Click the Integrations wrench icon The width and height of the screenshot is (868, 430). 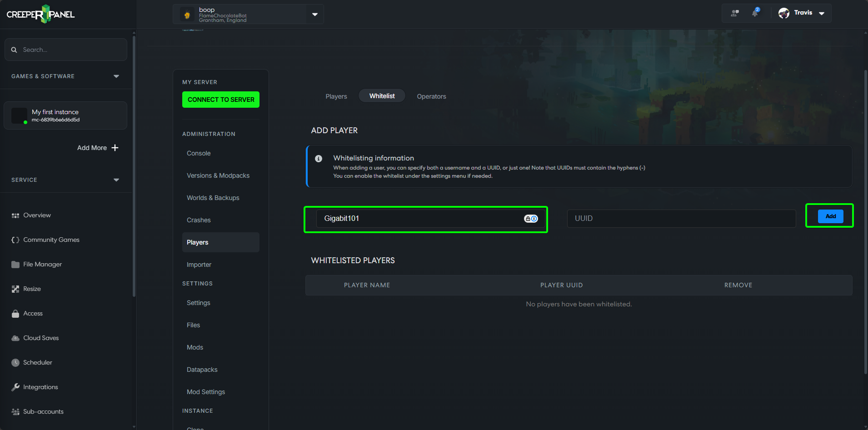(15, 387)
